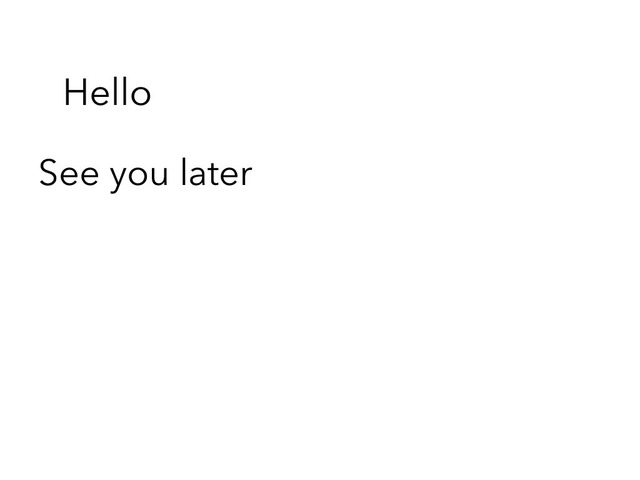Click the capital H in Hello
Viewport: 640px width, 480px height.
[x=75, y=92]
